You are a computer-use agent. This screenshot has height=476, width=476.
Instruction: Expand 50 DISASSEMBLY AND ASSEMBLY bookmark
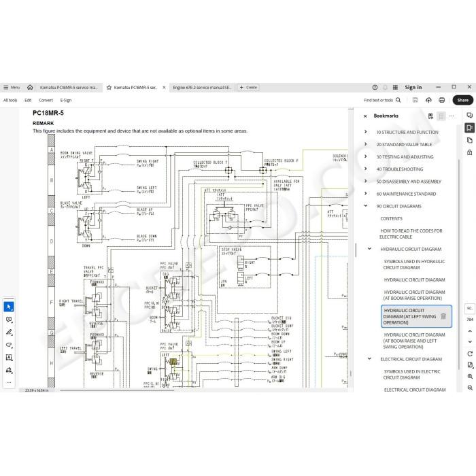(x=366, y=181)
